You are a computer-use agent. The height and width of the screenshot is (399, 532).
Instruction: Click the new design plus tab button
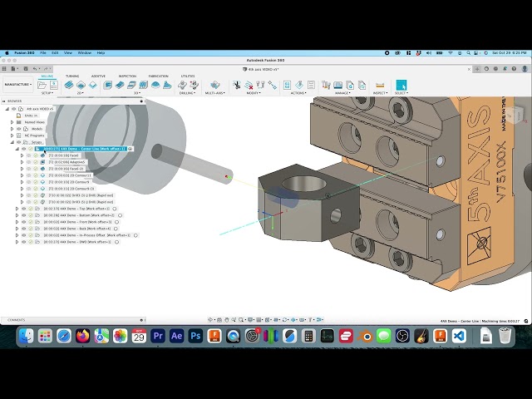point(477,69)
